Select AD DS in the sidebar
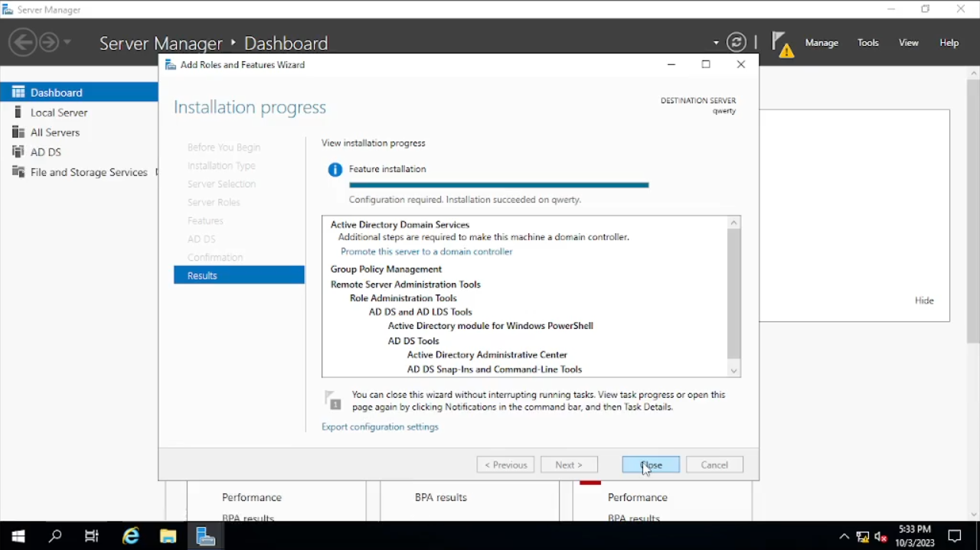 pos(46,152)
